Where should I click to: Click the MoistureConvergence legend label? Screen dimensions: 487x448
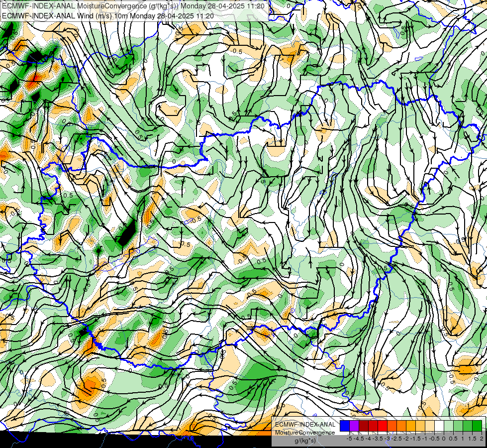tap(305, 433)
